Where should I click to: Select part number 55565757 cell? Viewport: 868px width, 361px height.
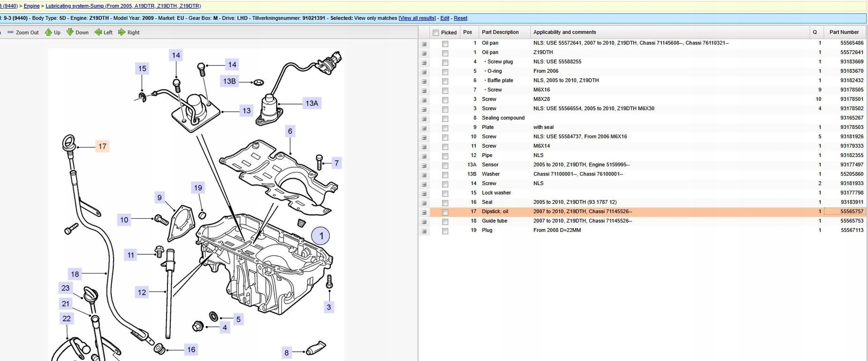point(852,212)
